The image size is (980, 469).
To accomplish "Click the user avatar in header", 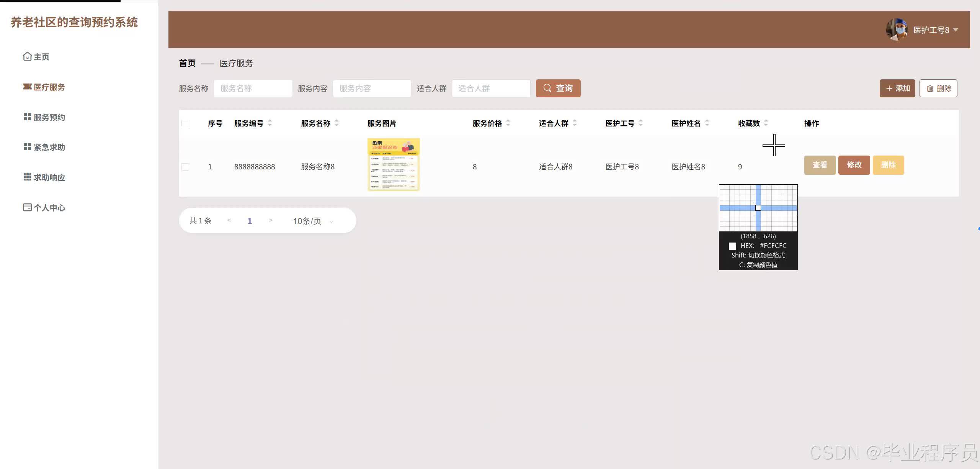I will [x=897, y=30].
